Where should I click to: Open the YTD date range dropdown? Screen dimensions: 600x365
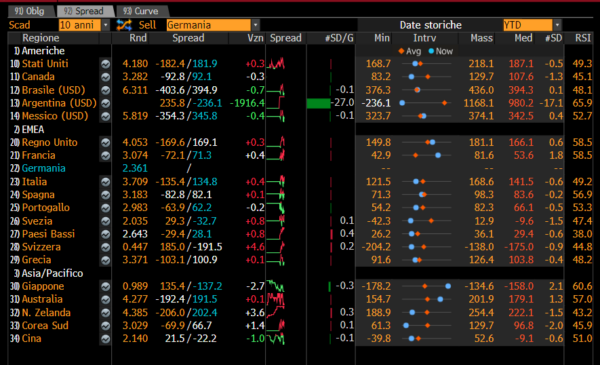click(x=557, y=25)
